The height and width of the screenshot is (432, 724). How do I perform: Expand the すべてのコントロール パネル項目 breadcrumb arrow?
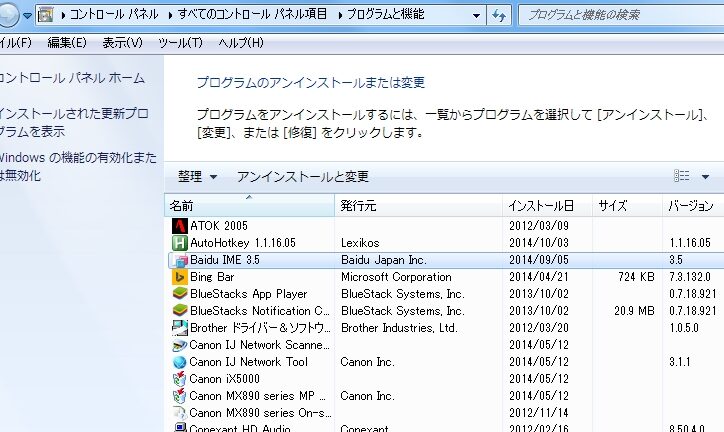(170, 16)
